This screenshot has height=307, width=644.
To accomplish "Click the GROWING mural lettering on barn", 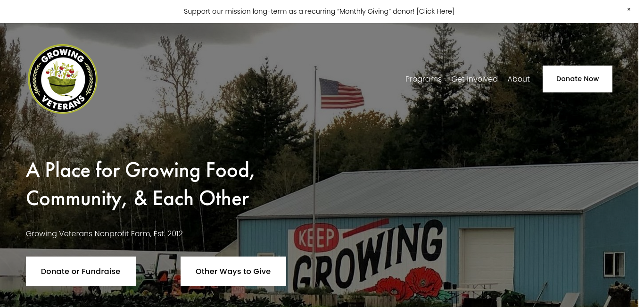I will click(x=370, y=257).
